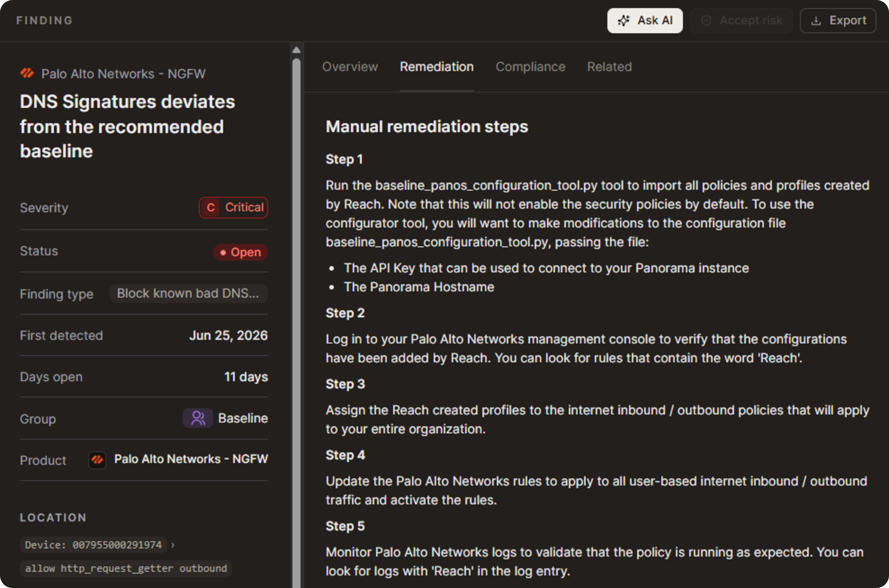Click the LOCATION section label
Screen dimensions: 889x588
tap(53, 518)
